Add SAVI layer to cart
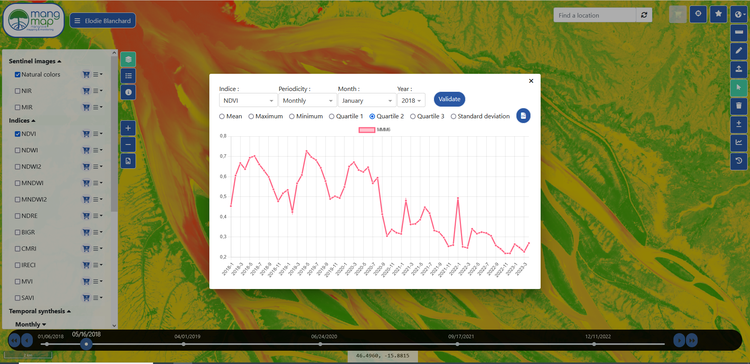Viewport: 750px width, 364px height. (x=86, y=298)
